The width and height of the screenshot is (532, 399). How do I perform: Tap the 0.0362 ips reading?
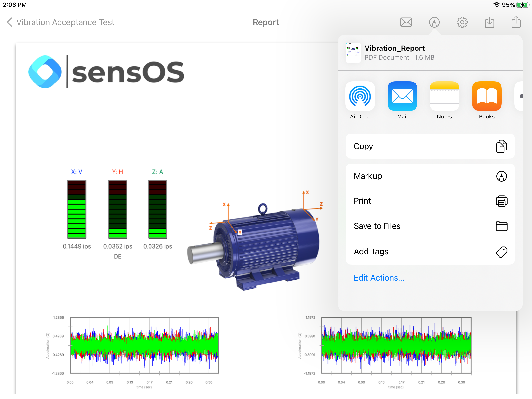coord(118,246)
